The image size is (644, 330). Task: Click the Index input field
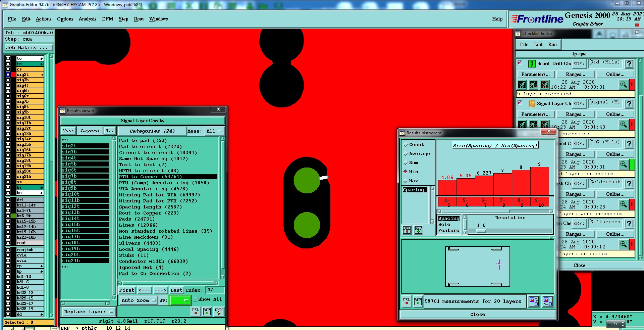[x=215, y=290]
